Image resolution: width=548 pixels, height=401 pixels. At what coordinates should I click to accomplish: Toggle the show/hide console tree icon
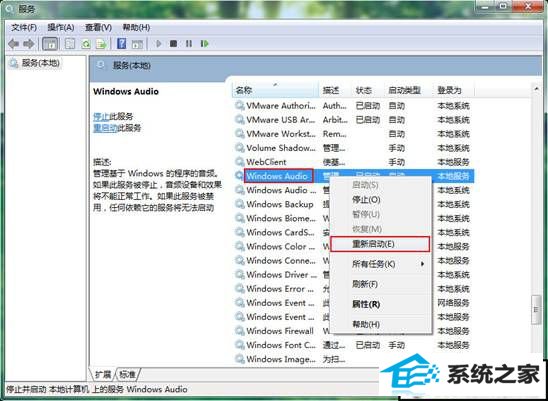(x=50, y=44)
